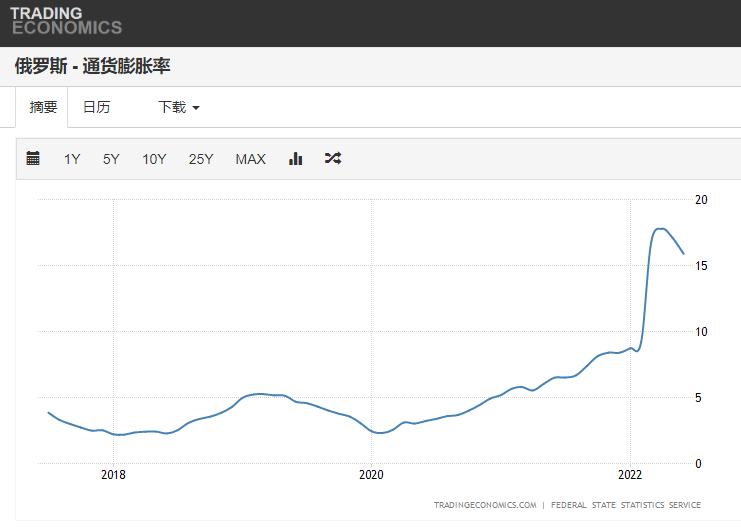Expand the 下载 dropdown menu
Image resolution: width=741 pixels, height=532 pixels.
(179, 107)
